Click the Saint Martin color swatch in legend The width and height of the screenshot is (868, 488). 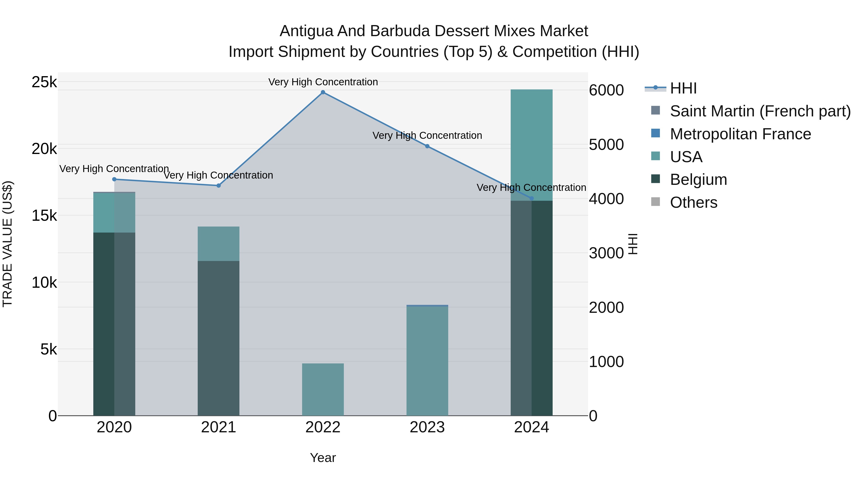click(x=656, y=110)
